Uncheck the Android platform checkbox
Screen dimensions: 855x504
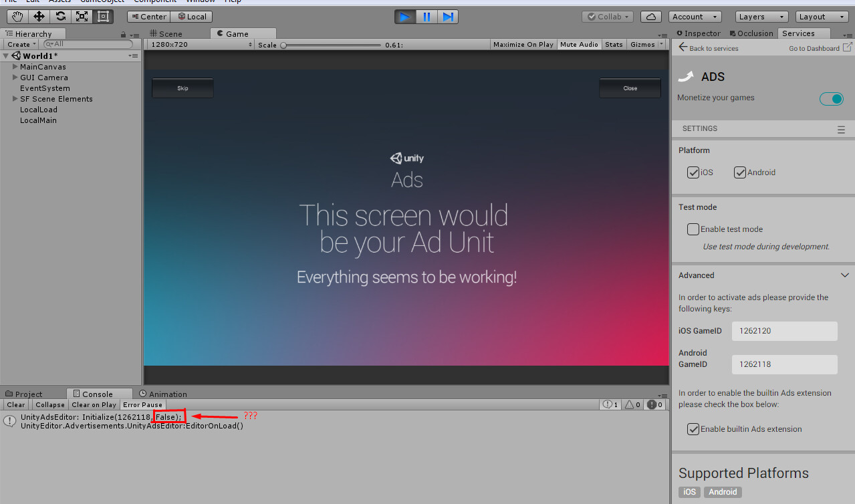[x=740, y=172]
